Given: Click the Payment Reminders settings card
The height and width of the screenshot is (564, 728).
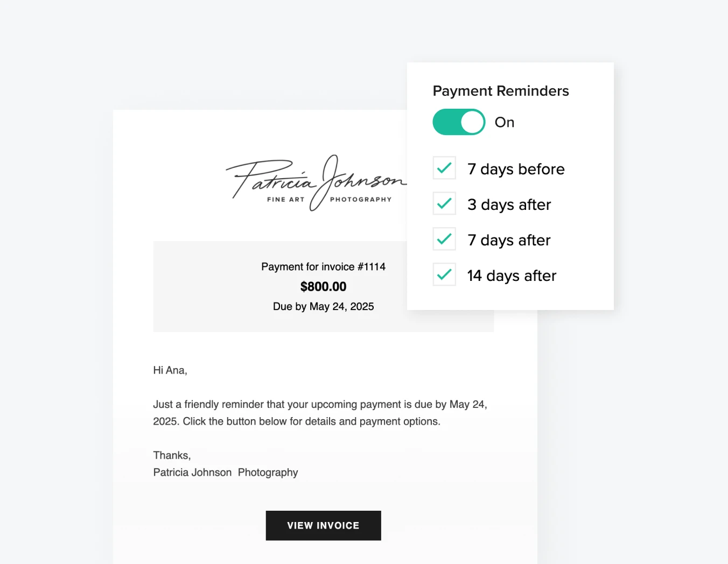Looking at the screenshot, I should point(510,186).
